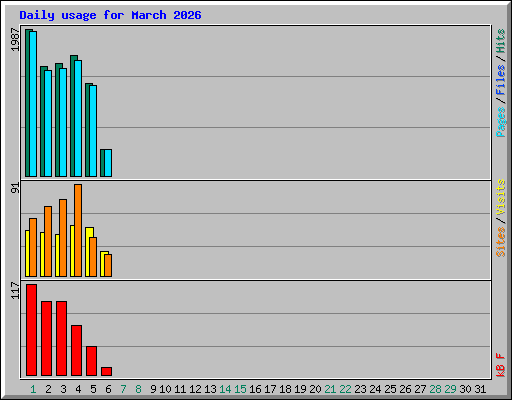The width and height of the screenshot is (512, 400).
Task: Click day 1 orange sites bar
Action: (33, 247)
